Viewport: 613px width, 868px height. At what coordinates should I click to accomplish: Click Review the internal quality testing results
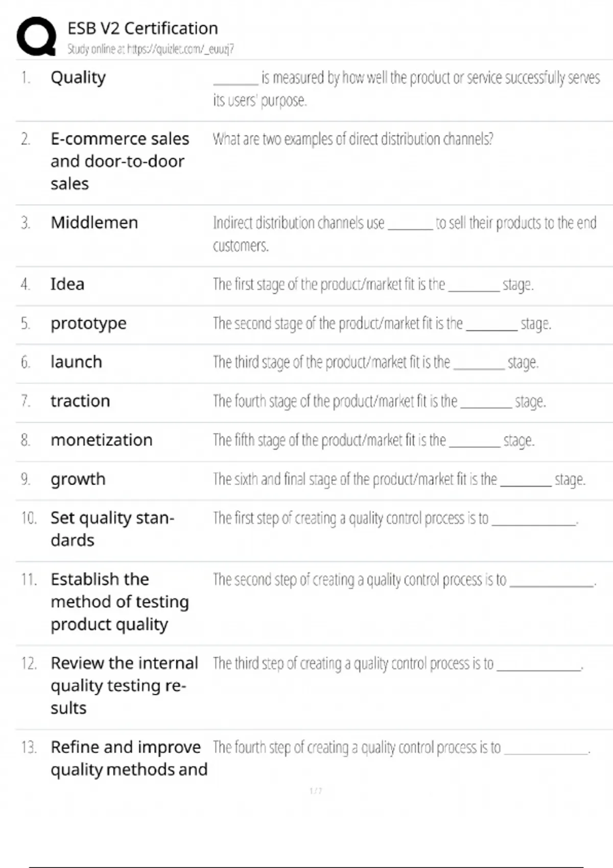pos(124,685)
